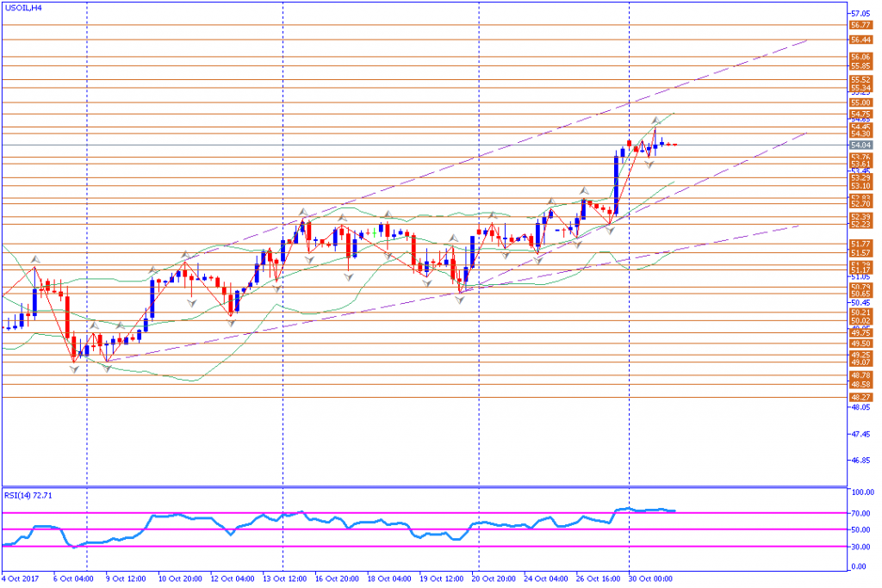Click the RSI 50.00 midline label
Image resolution: width=882 pixels, height=588 pixels.
(x=862, y=530)
